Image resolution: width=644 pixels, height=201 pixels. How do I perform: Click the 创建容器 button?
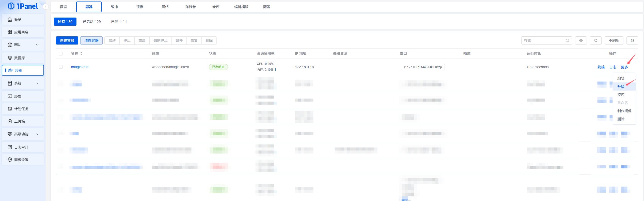[x=67, y=40]
